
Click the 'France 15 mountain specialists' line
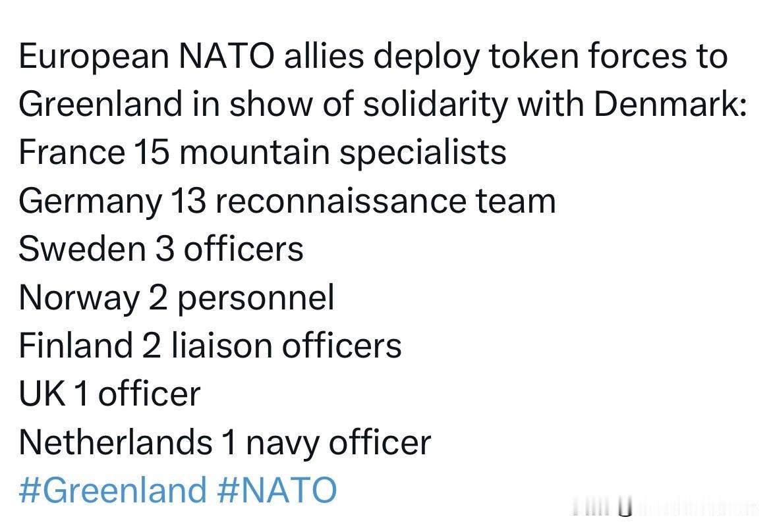(262, 153)
